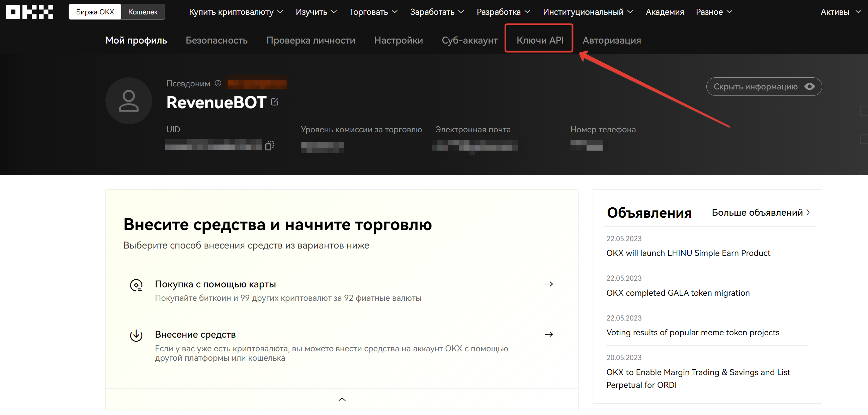Image resolution: width=868 pixels, height=415 pixels.
Task: Select Ключи API tab
Action: [x=540, y=40]
